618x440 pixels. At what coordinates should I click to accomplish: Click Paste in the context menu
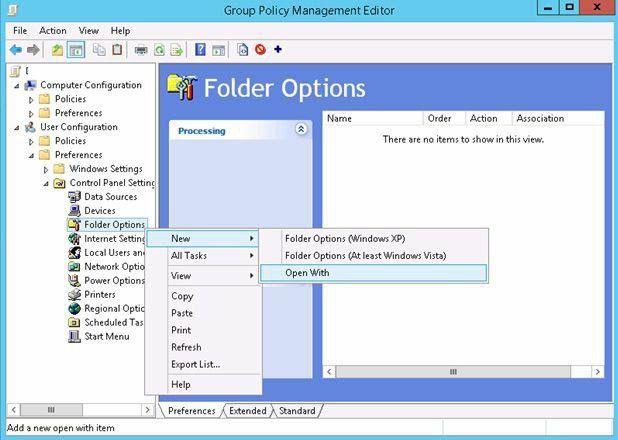[x=203, y=313]
